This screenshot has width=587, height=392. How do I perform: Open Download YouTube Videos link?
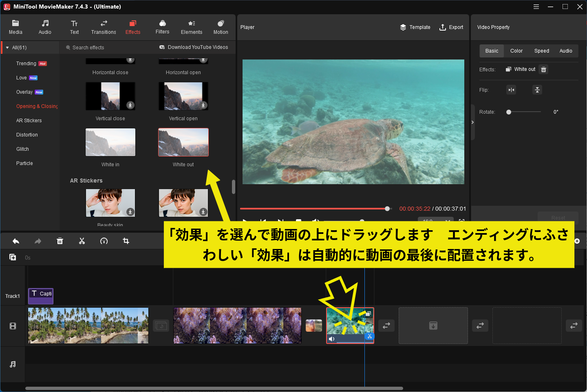(194, 47)
